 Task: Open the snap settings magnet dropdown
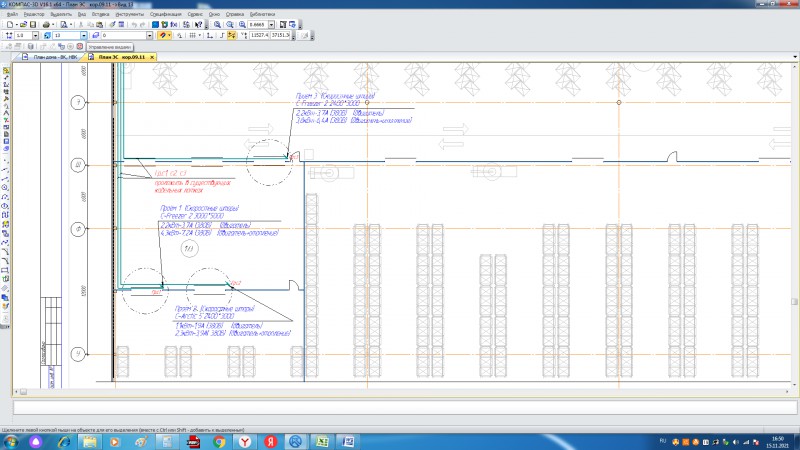tap(169, 35)
